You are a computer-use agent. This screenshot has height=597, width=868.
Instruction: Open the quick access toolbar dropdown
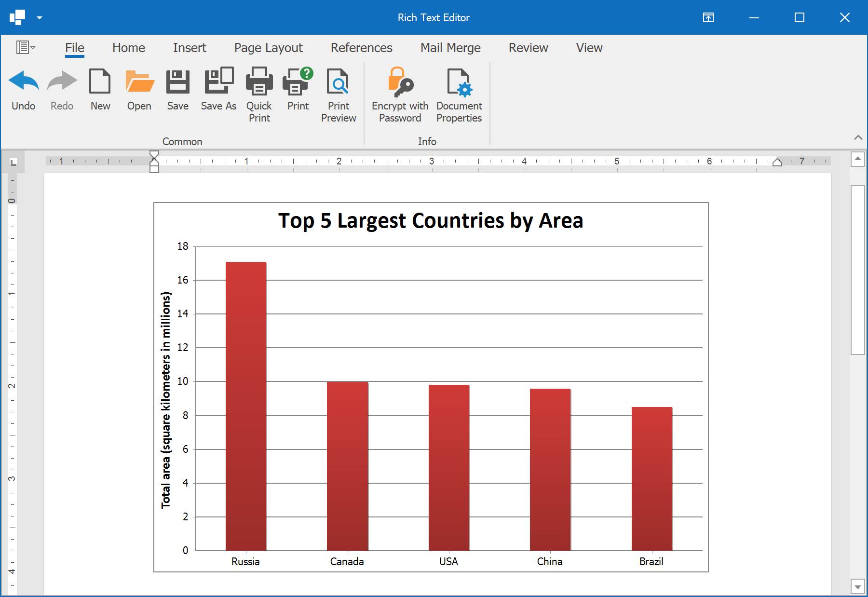[x=39, y=17]
